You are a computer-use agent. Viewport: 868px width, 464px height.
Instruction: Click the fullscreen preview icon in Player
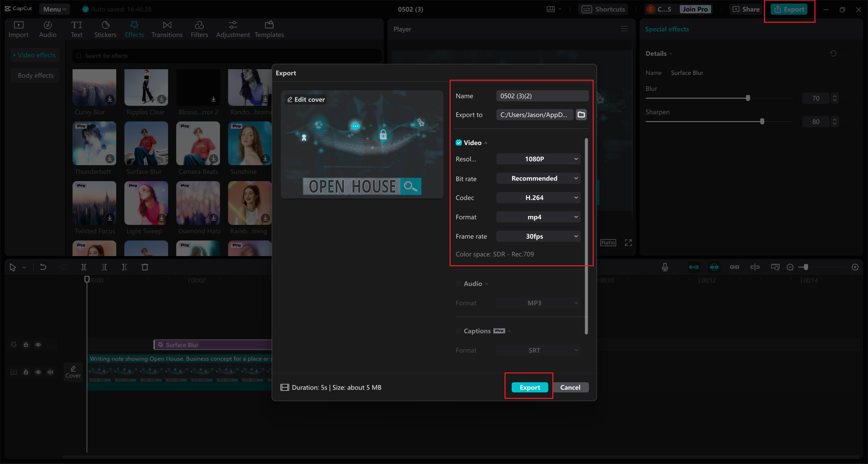(x=628, y=243)
